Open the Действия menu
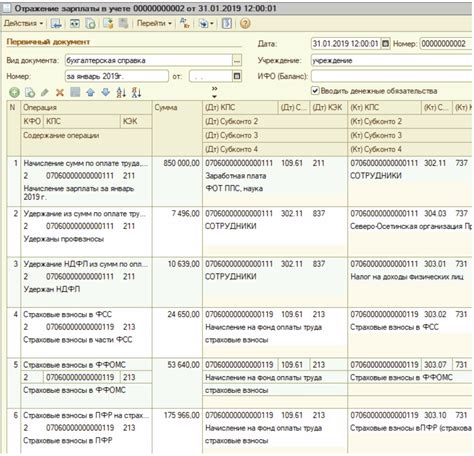Viewport: 474px width, 456px height. (23, 23)
